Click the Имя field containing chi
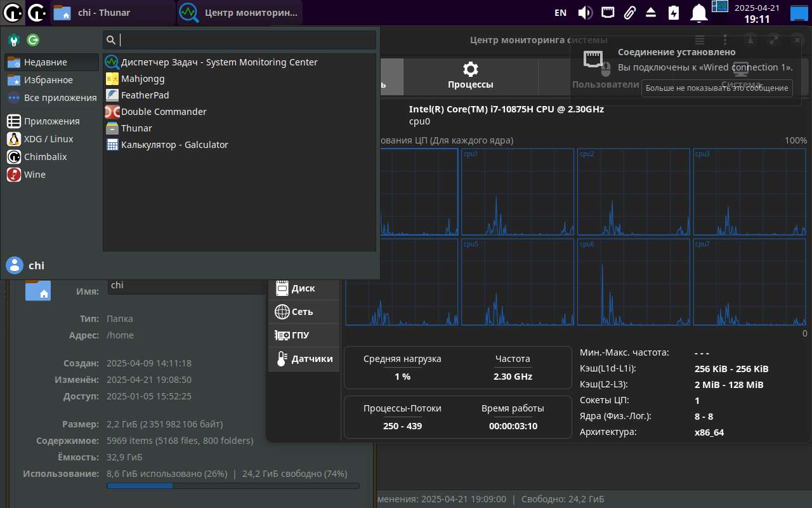Screen dimensions: 812x508 coord(187,286)
